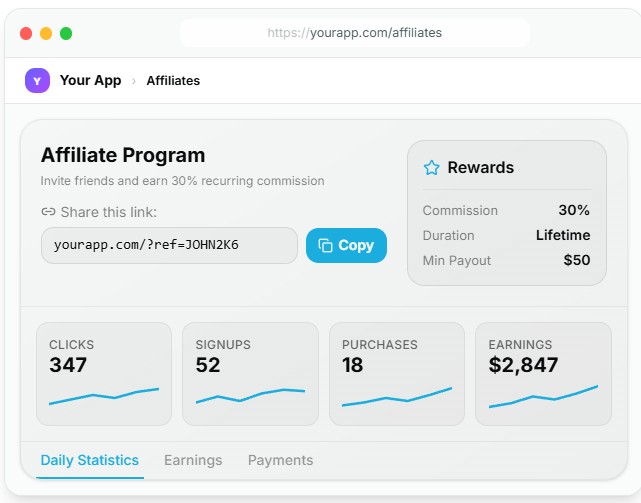This screenshot has width=641, height=503.
Task: Click the Clicks sparkline chart
Action: [x=104, y=397]
